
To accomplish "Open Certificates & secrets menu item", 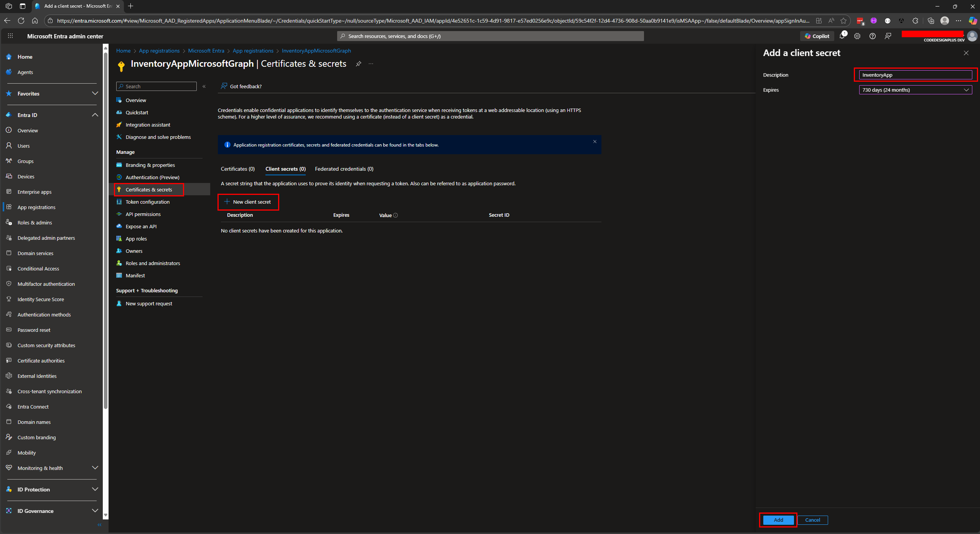I will tap(149, 190).
